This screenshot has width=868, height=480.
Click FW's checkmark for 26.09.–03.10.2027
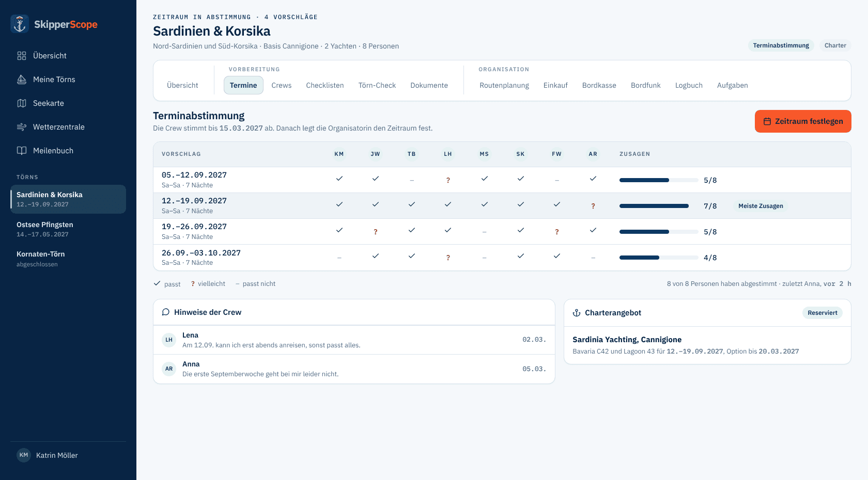(x=557, y=256)
